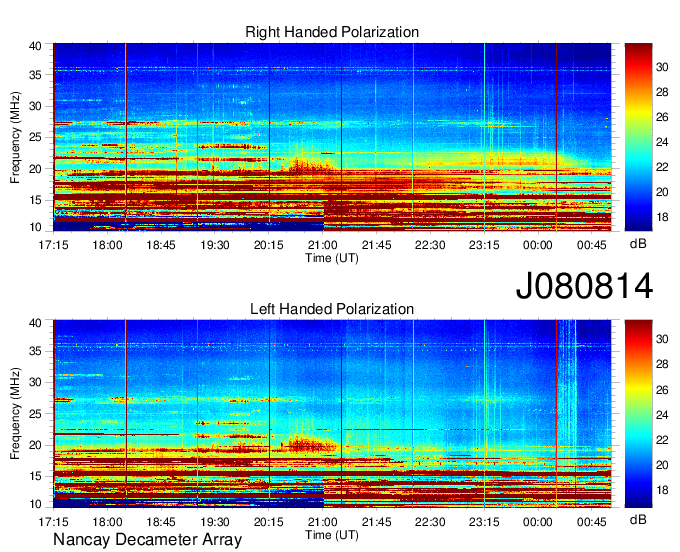Viewport: 680px width, 552px height.
Task: Click inside the left-handed polarization spectrogram
Action: click(x=332, y=414)
